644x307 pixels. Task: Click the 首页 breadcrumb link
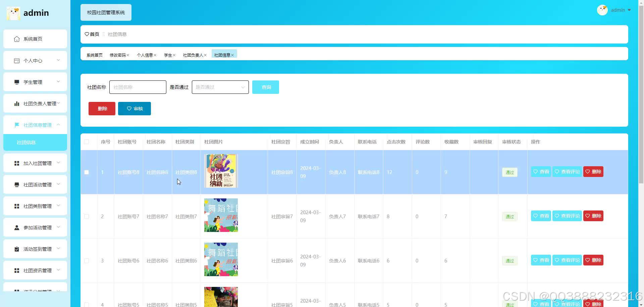(x=95, y=34)
